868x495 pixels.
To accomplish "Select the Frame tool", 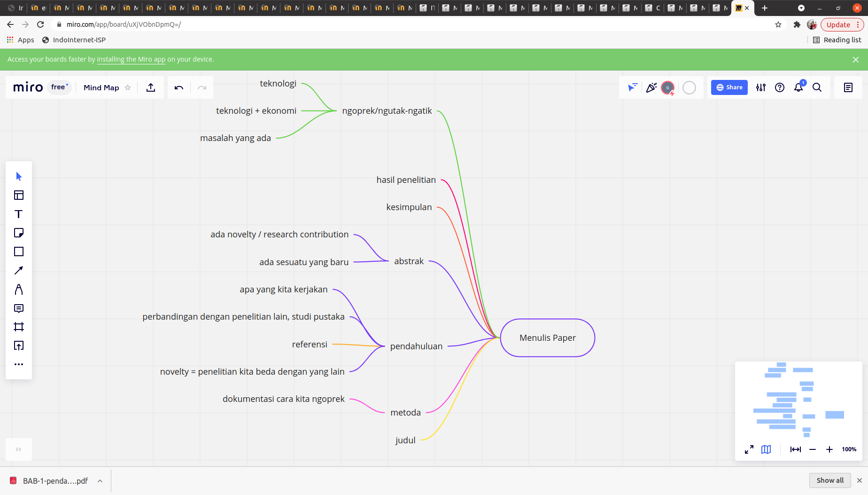I will (19, 327).
